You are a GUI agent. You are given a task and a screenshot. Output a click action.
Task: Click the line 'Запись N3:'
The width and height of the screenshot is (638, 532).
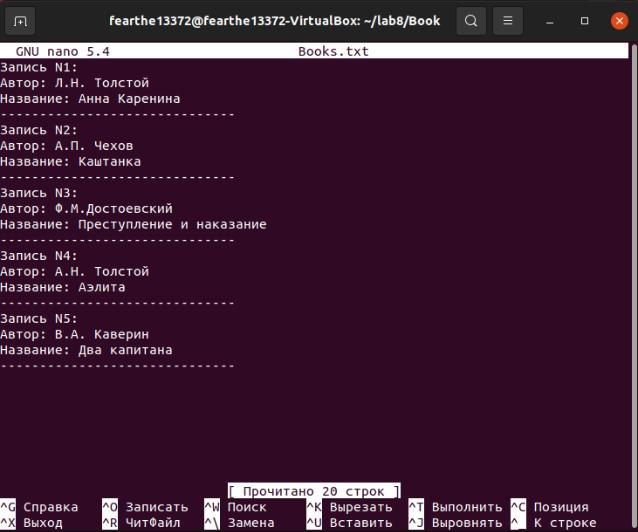click(x=39, y=193)
